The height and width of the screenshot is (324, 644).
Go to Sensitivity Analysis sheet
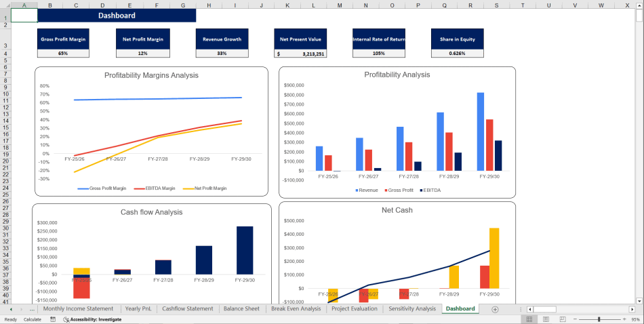coord(411,309)
